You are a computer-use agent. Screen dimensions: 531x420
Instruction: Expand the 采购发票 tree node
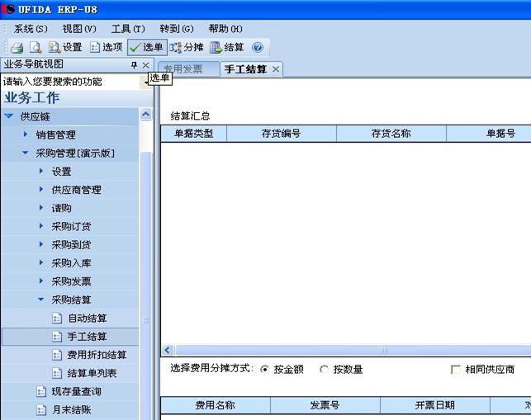41,281
